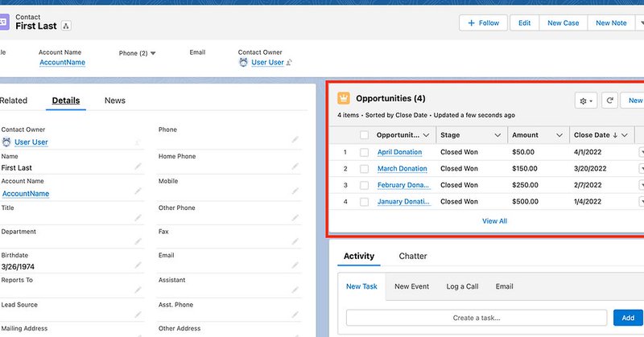Check the January Donation row checkbox
The image size is (644, 337).
pos(364,202)
